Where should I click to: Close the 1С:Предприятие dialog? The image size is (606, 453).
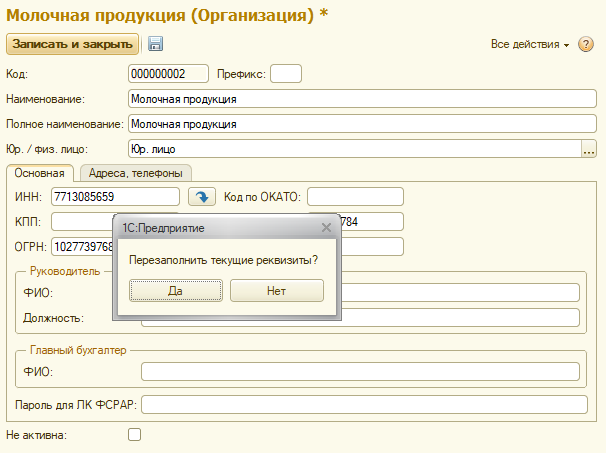coord(325,228)
